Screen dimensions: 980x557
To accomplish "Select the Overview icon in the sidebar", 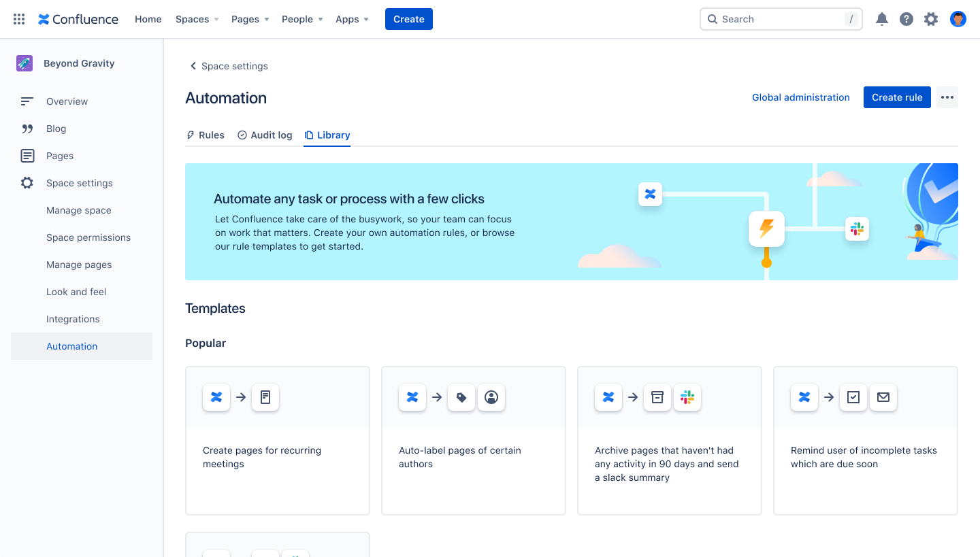I will click(x=27, y=101).
